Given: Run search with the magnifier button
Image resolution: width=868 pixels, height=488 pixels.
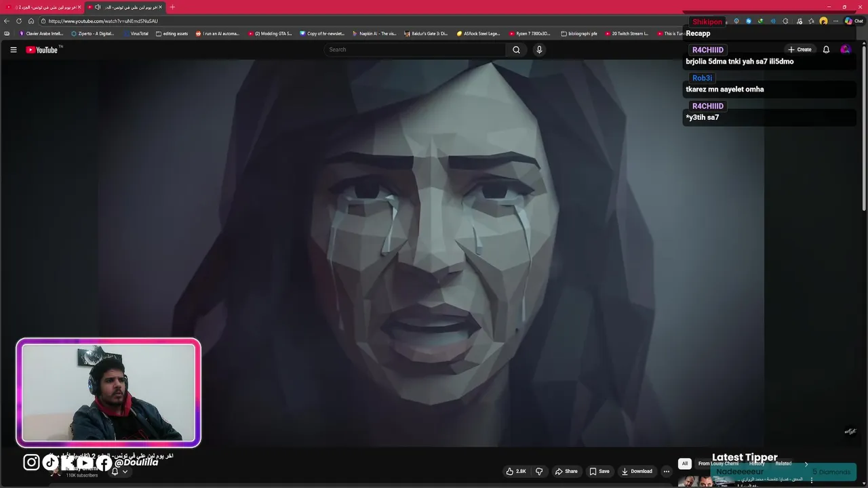Looking at the screenshot, I should click(x=516, y=49).
